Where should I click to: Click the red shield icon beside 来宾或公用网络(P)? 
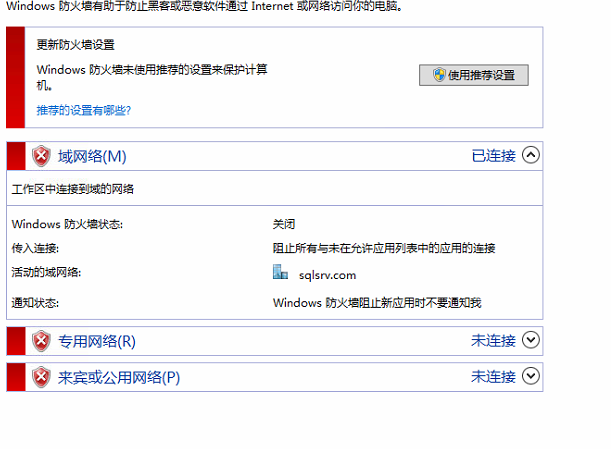(41, 377)
